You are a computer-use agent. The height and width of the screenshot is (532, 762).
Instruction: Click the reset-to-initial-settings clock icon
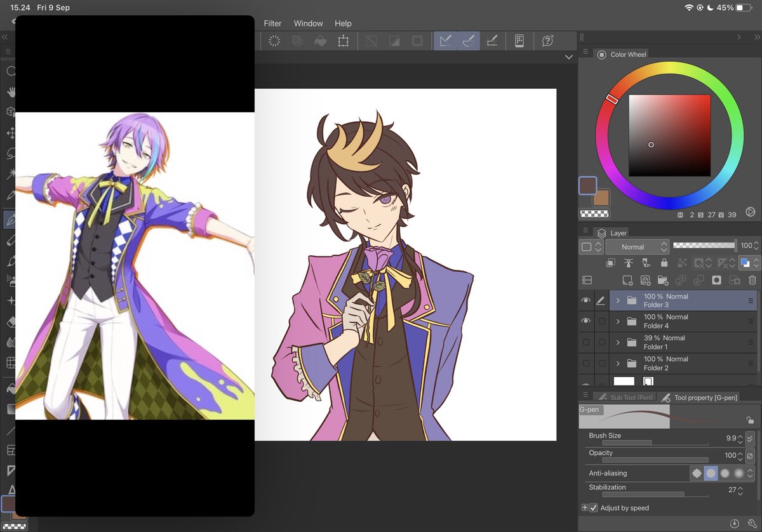tap(735, 524)
